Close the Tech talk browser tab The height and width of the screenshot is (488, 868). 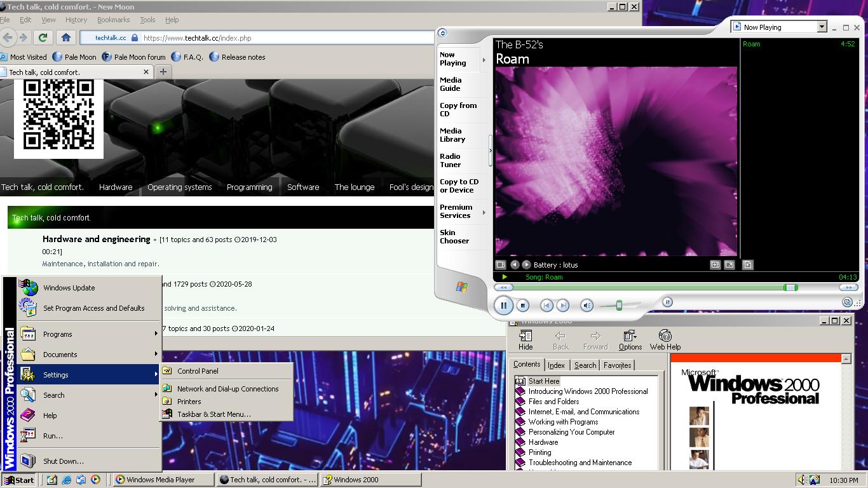pos(146,72)
